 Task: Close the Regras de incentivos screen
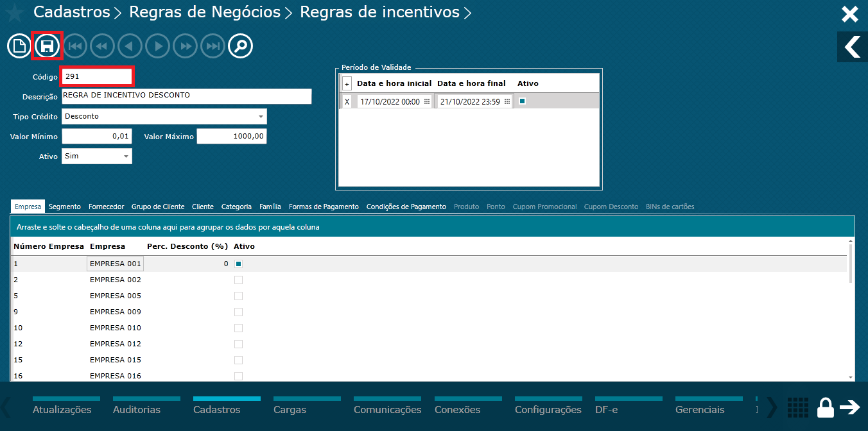[850, 14]
